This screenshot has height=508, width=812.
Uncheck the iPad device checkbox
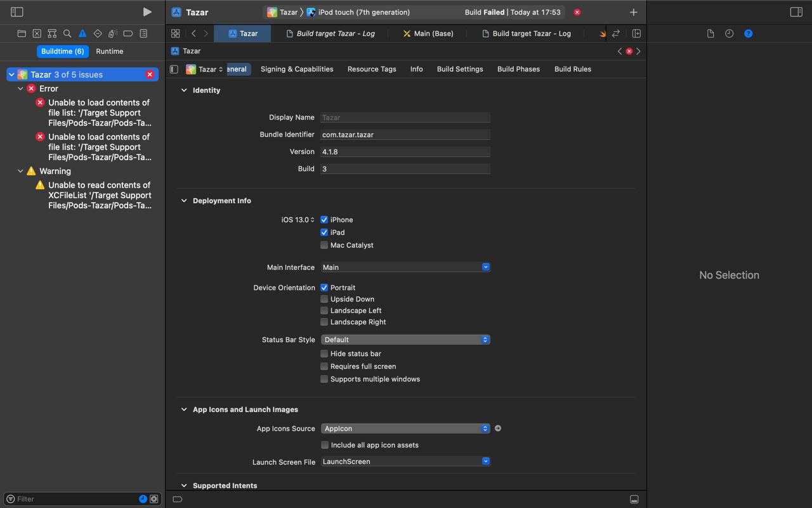(324, 232)
